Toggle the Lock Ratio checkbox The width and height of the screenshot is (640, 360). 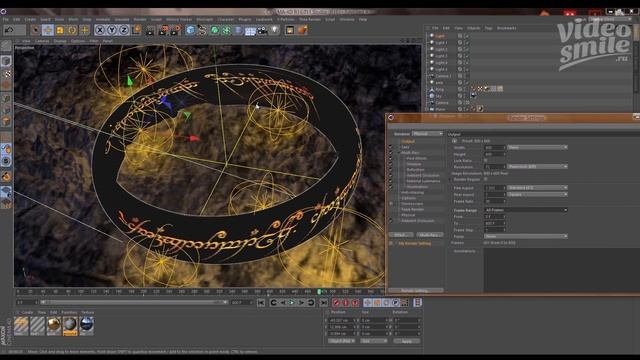[486, 160]
